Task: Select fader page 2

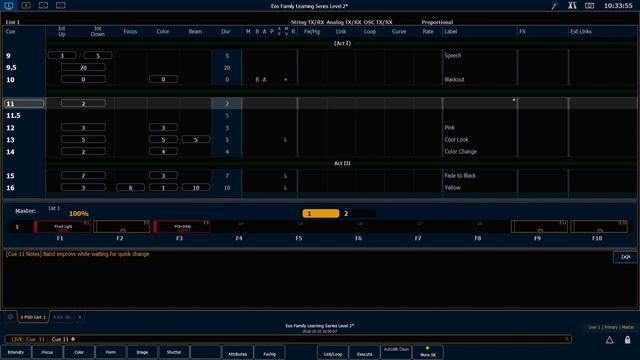Action: click(358, 213)
